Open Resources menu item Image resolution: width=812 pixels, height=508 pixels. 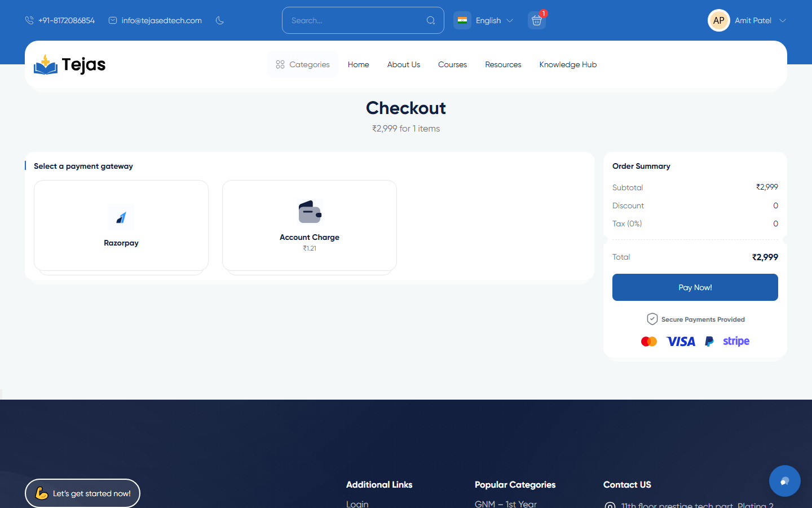[x=503, y=64]
